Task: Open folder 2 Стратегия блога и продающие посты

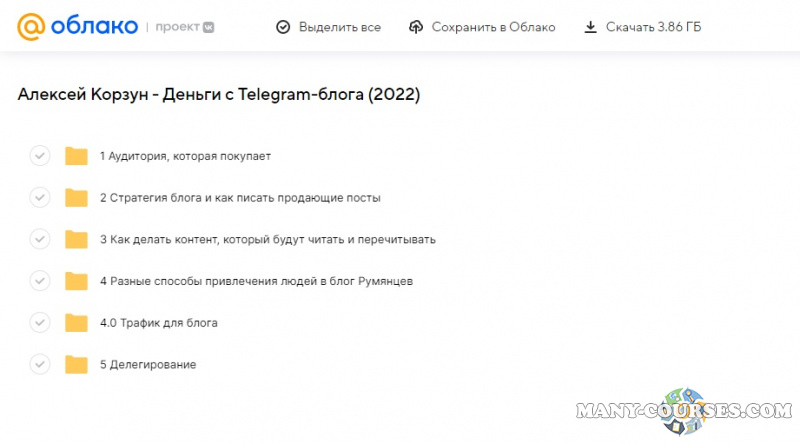Action: 240,198
